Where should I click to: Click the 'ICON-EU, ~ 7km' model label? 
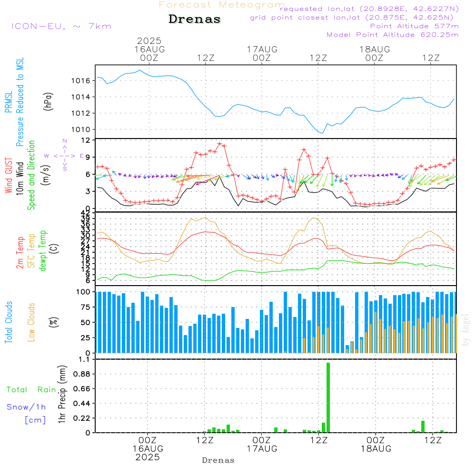coord(61,26)
